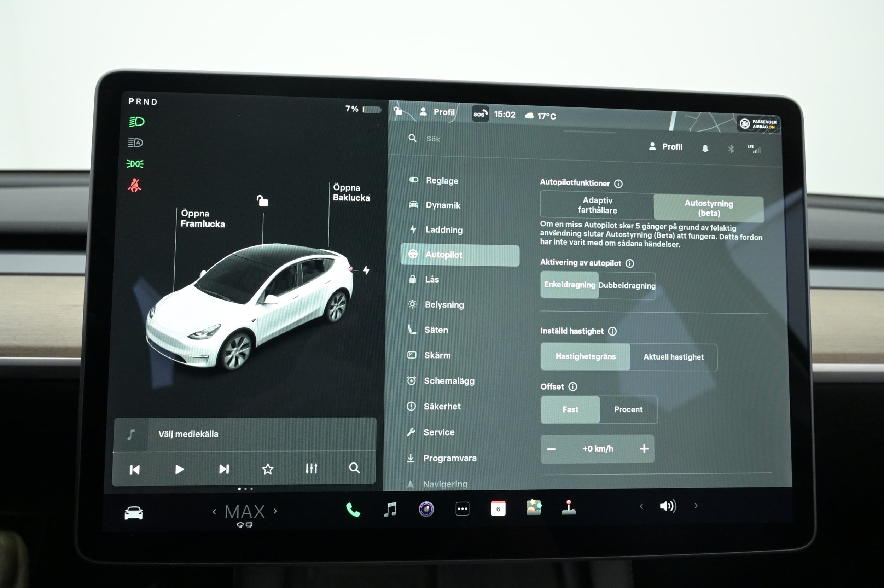Switch activation to Dubbeldragning

pos(627,286)
